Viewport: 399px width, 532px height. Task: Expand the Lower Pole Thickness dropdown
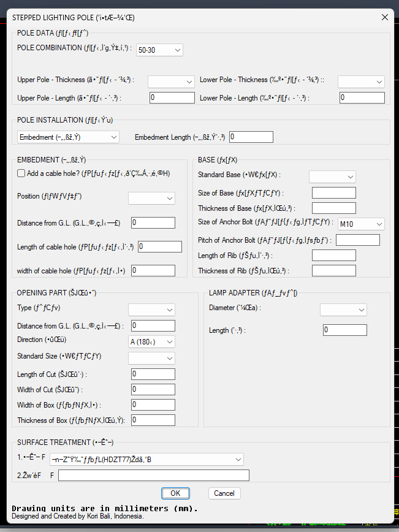(361, 82)
